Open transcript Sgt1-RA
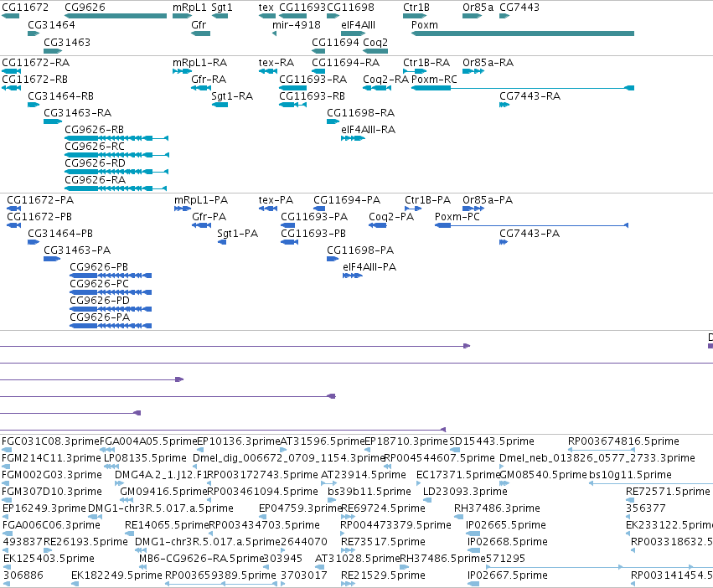Screen dimensions: 713x588 (232, 96)
